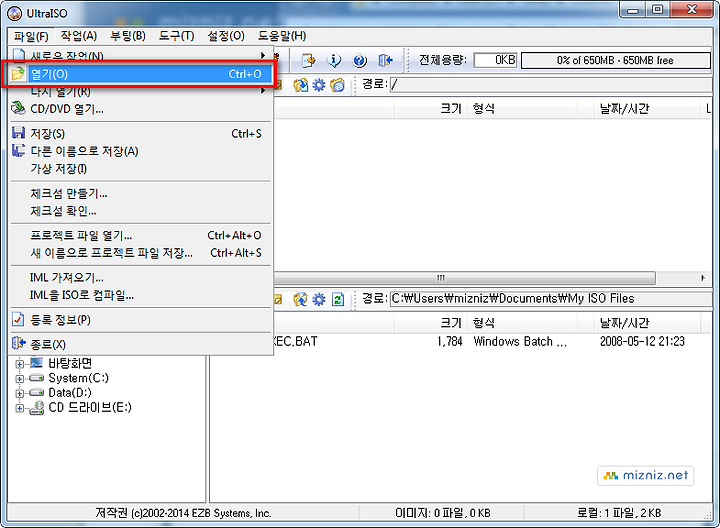Click the local path field My ISO Files
Viewport: 720px width, 528px height.
pos(551,299)
